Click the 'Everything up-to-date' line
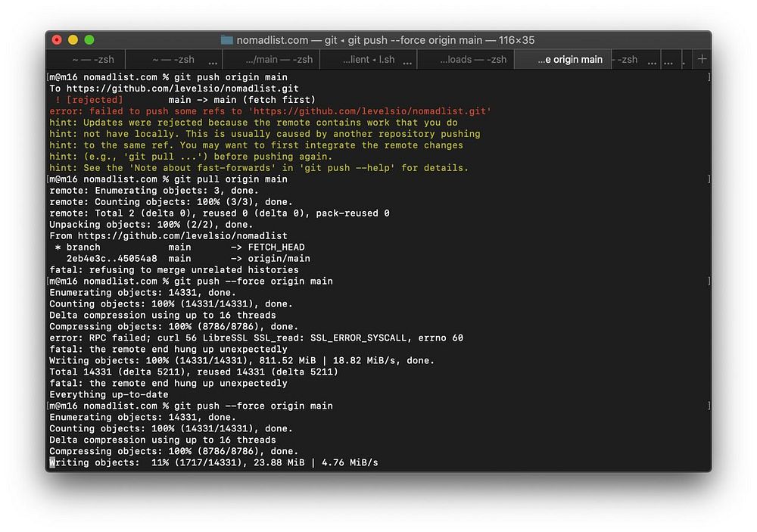Screen dimensions: 757x532 pos(108,395)
